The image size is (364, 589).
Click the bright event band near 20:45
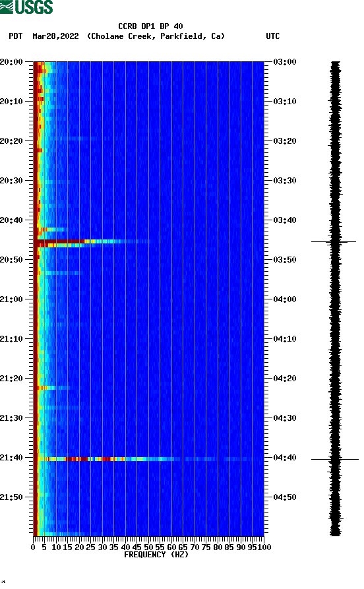[x=92, y=243]
